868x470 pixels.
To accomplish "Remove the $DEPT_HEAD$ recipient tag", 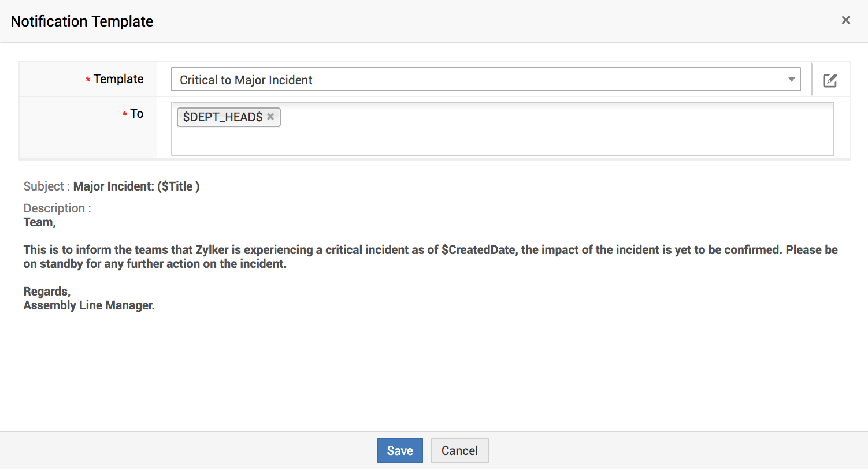I will (270, 117).
